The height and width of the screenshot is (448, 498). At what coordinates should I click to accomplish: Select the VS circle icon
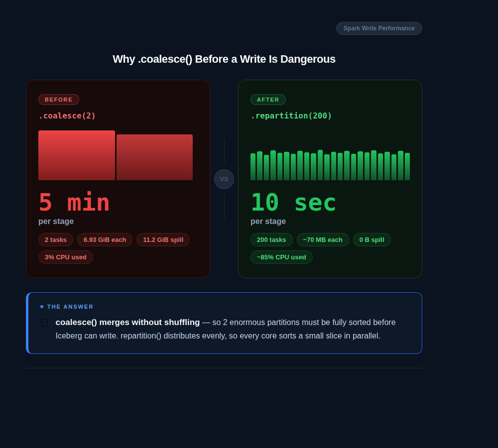(224, 179)
